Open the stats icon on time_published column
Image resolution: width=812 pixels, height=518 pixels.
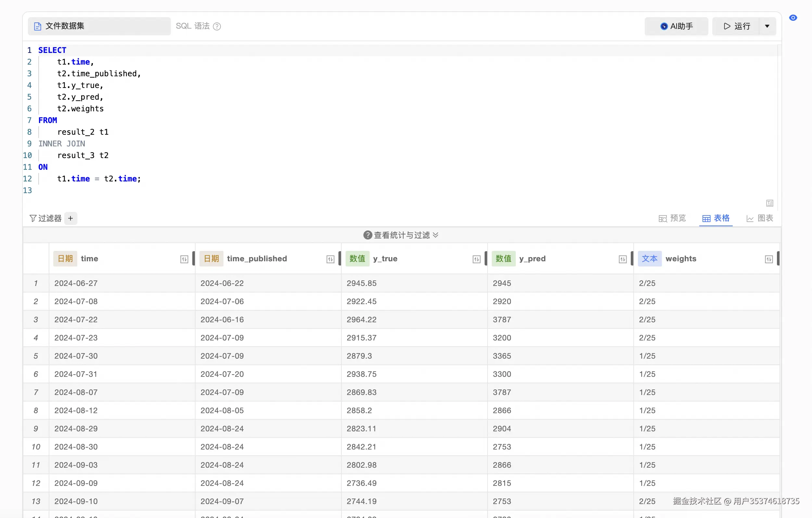click(x=330, y=259)
